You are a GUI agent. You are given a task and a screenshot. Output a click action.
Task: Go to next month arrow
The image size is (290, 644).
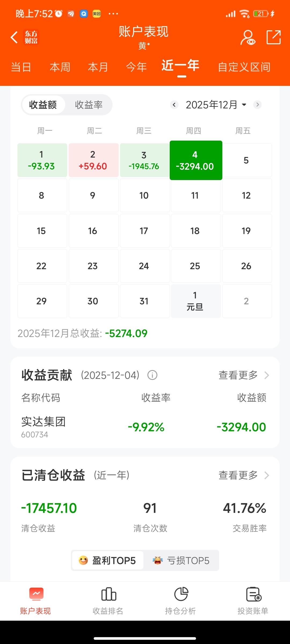(258, 105)
